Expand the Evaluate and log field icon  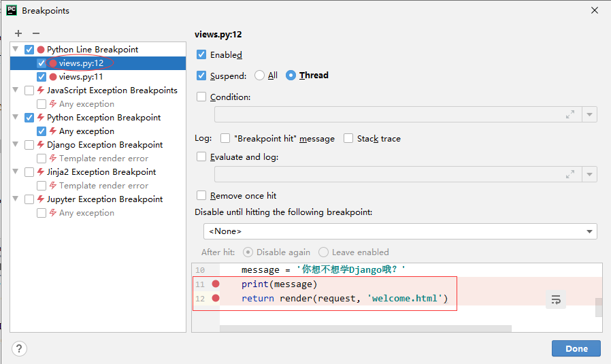click(570, 174)
